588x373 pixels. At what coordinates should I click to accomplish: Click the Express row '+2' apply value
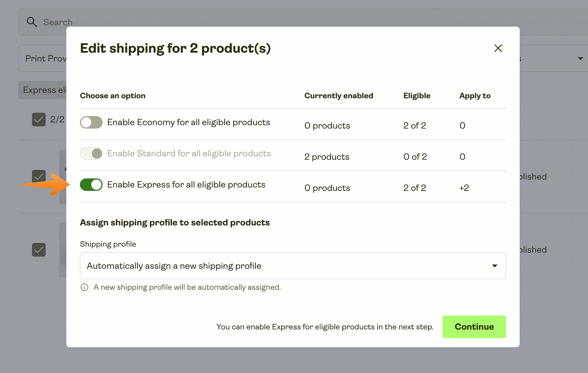pyautogui.click(x=464, y=188)
